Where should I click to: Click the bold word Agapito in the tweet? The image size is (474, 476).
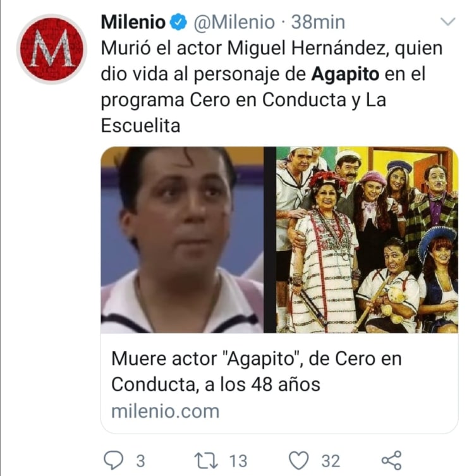tap(345, 75)
